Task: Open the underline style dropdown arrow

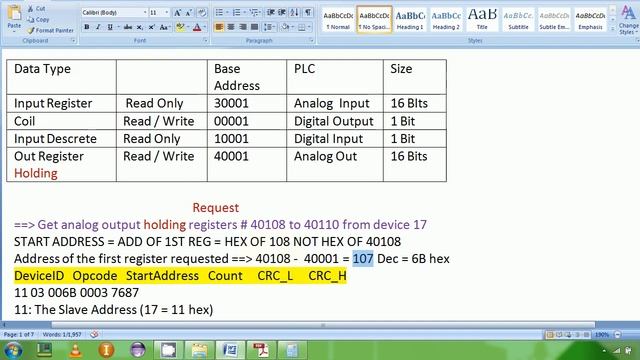Action: pyautogui.click(x=118, y=27)
